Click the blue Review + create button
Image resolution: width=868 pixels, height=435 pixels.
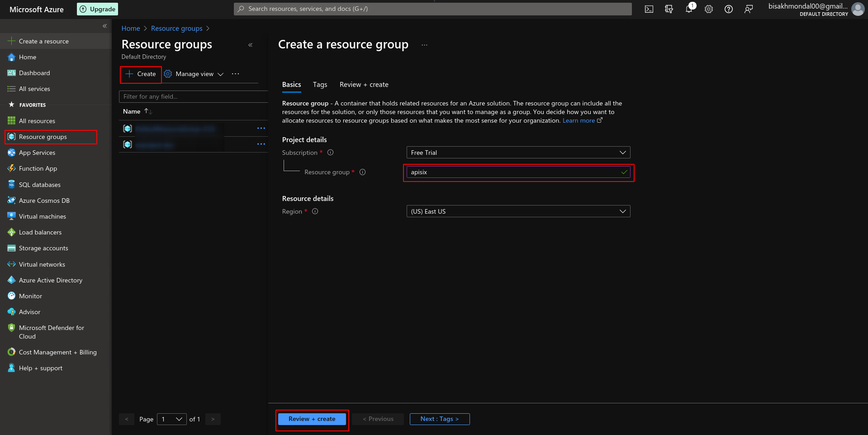312,419
